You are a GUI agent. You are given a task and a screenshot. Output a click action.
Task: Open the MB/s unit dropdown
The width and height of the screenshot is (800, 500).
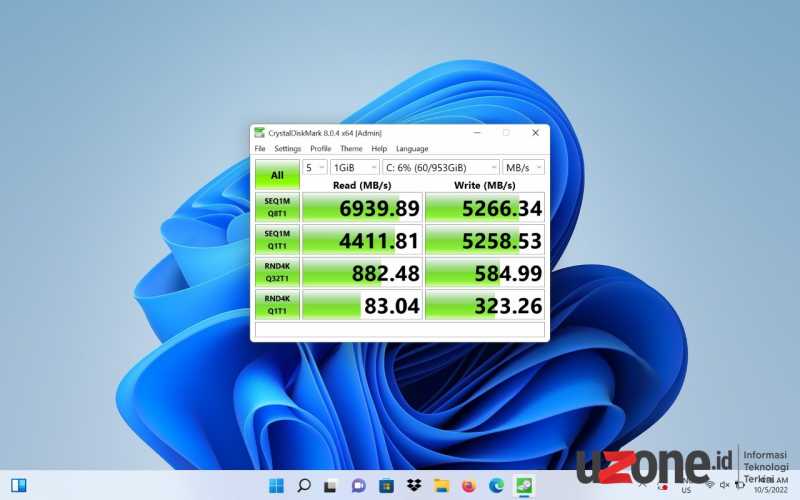(523, 167)
